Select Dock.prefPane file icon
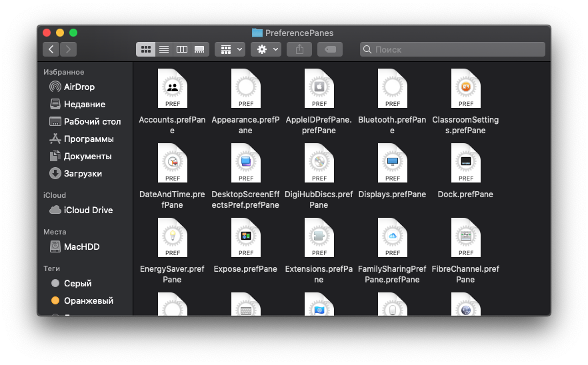Viewport: 588px width, 365px height. tap(465, 163)
